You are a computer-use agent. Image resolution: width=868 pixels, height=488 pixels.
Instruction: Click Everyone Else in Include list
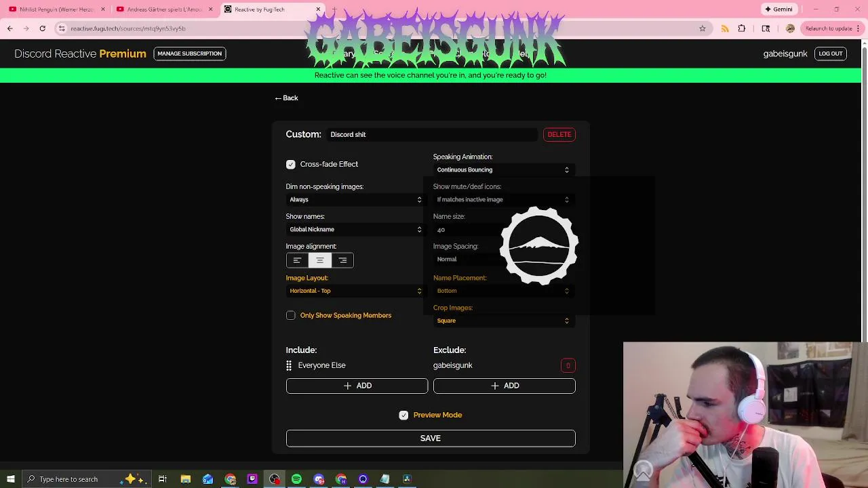pyautogui.click(x=321, y=365)
